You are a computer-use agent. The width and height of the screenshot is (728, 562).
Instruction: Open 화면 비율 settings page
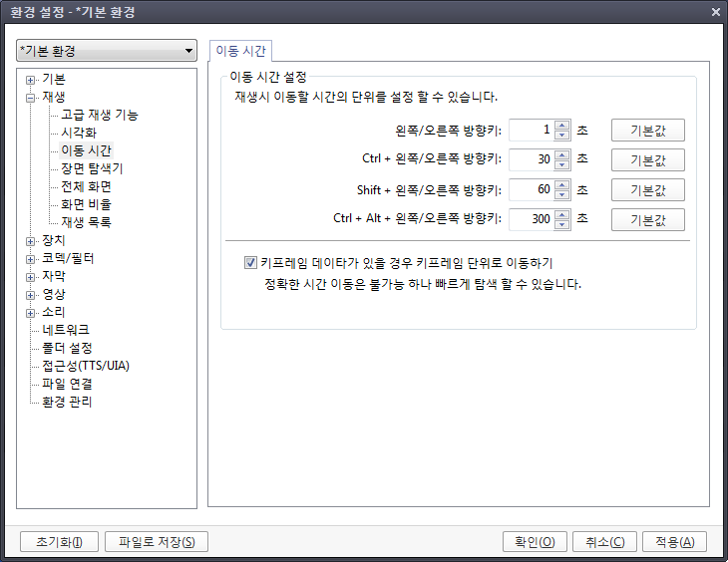[x=87, y=204]
